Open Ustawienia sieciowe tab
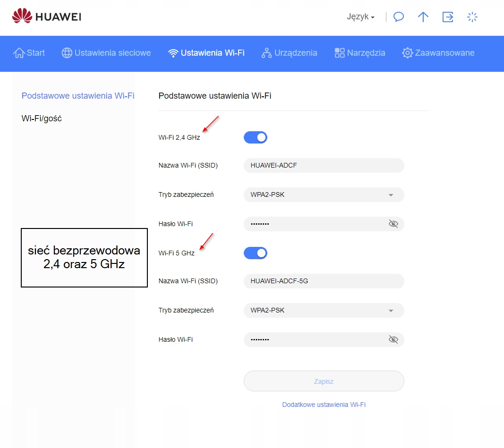This screenshot has height=448, width=504. point(106,53)
